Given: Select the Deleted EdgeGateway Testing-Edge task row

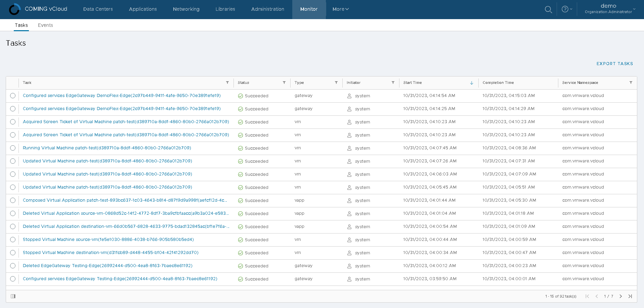Looking at the screenshot, I should [12, 266].
